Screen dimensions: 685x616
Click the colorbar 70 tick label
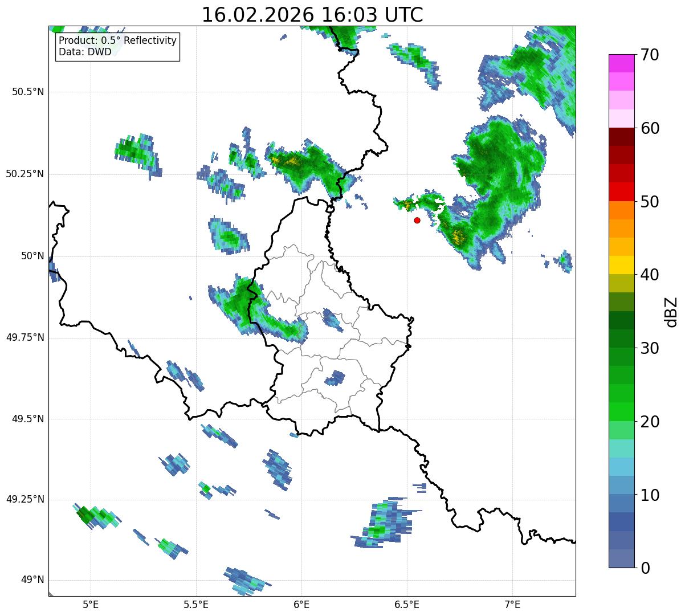point(650,55)
